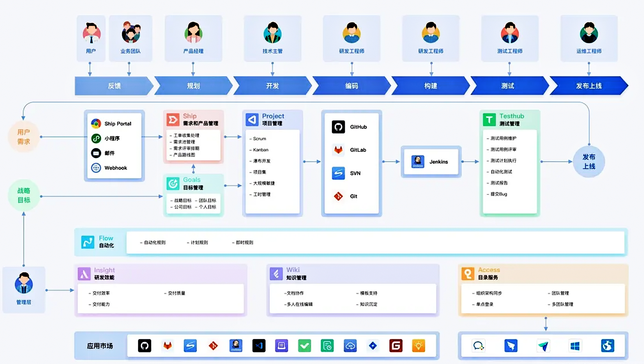This screenshot has height=364, width=644.
Task: Click the Goals target icon
Action: click(x=173, y=184)
